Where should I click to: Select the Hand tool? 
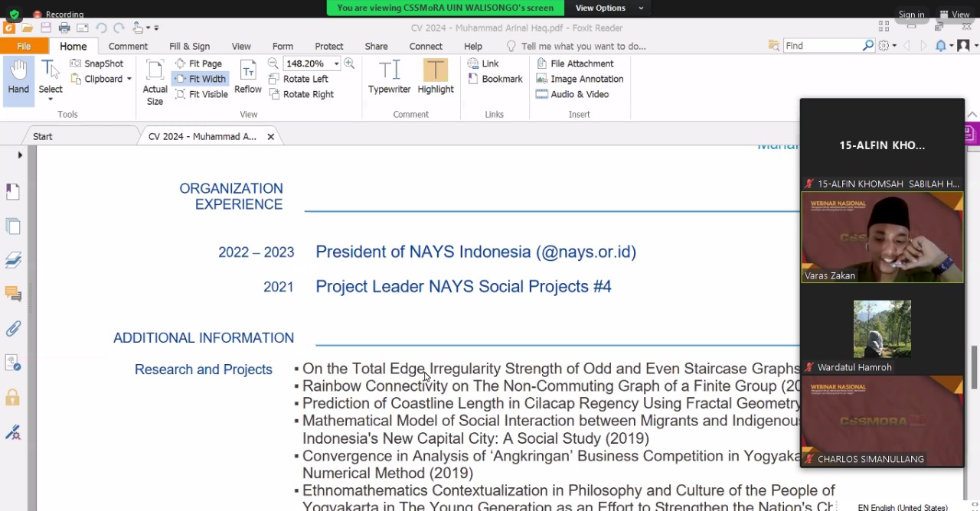[x=18, y=78]
